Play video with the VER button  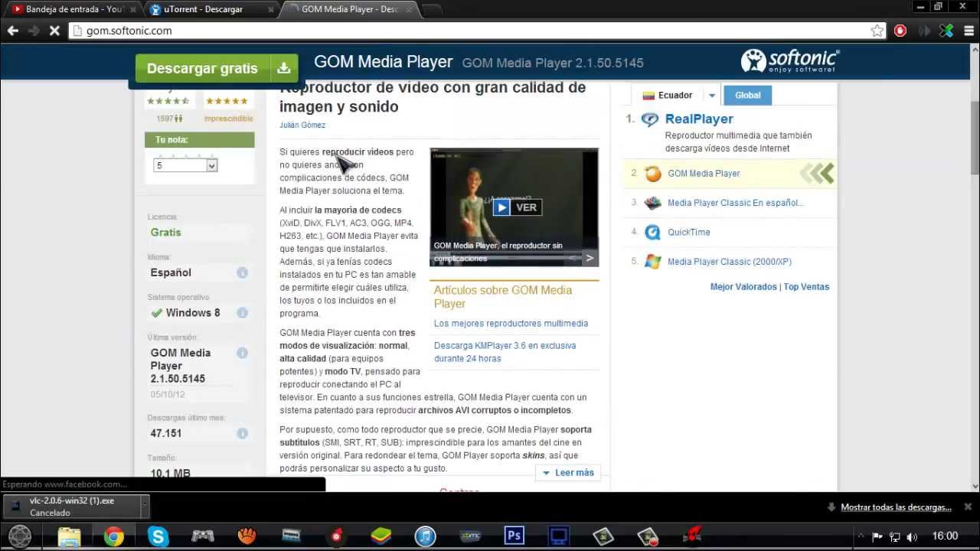click(518, 207)
